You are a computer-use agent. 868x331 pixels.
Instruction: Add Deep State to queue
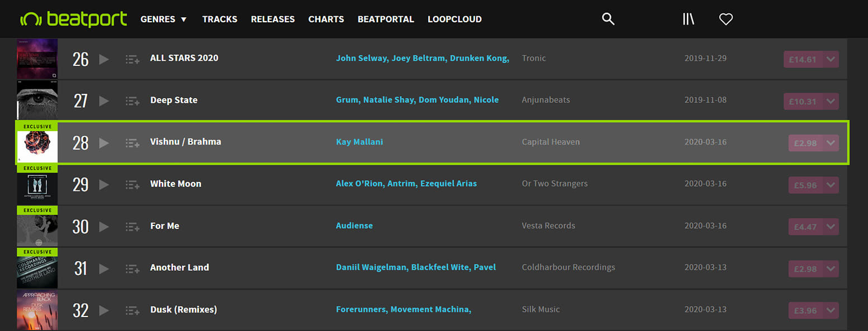click(132, 101)
